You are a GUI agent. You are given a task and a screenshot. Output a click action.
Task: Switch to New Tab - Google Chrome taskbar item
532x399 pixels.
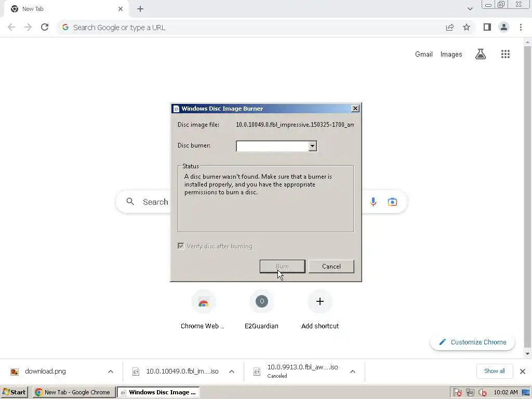(x=74, y=392)
